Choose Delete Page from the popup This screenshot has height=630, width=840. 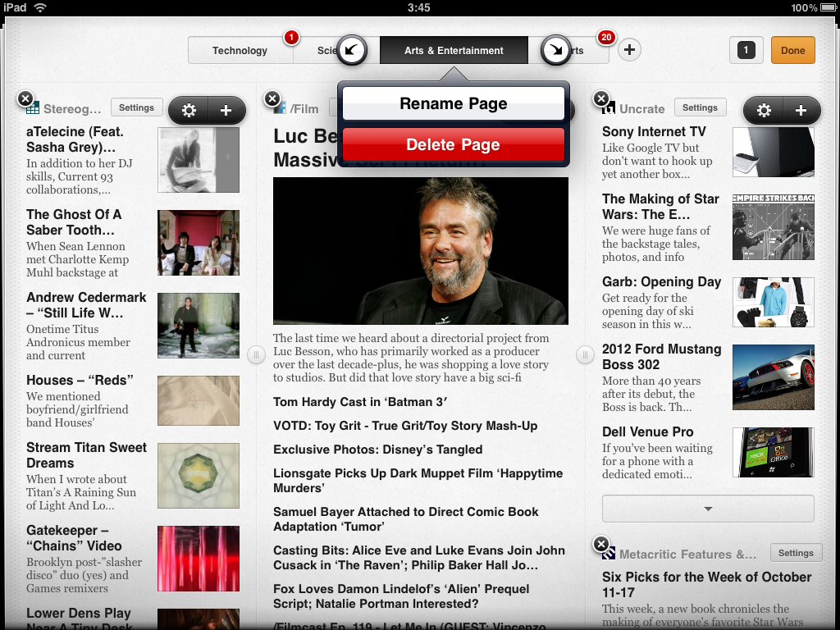[453, 144]
